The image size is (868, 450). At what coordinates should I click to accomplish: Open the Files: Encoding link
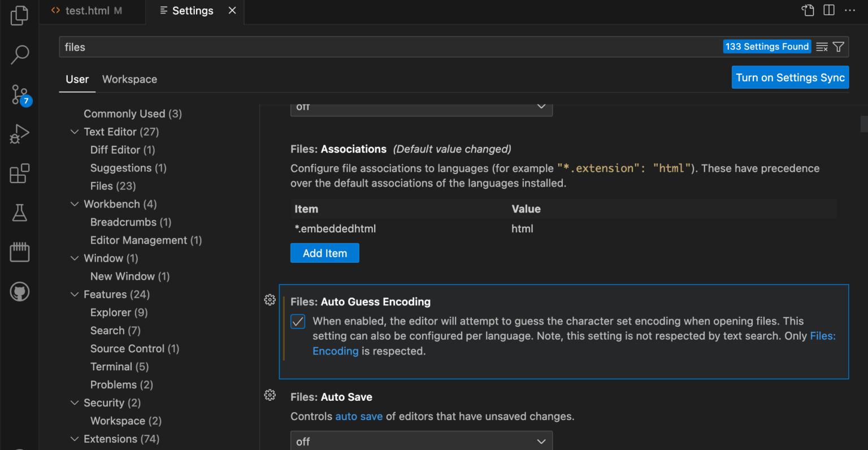pos(336,351)
